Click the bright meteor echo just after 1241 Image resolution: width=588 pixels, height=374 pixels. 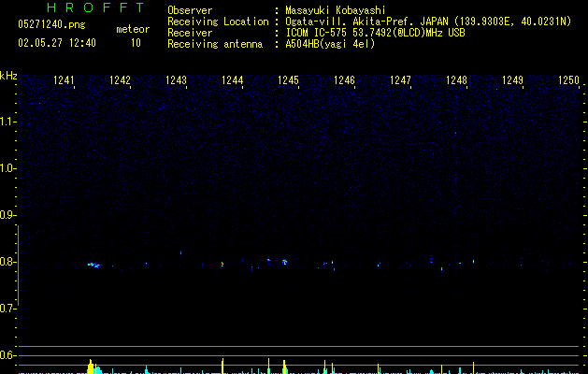[x=93, y=265]
